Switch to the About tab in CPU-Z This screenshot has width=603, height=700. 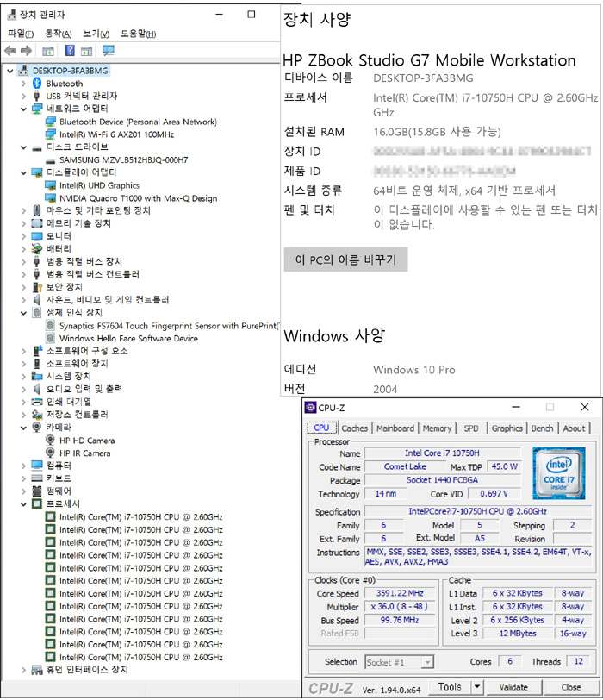(574, 428)
